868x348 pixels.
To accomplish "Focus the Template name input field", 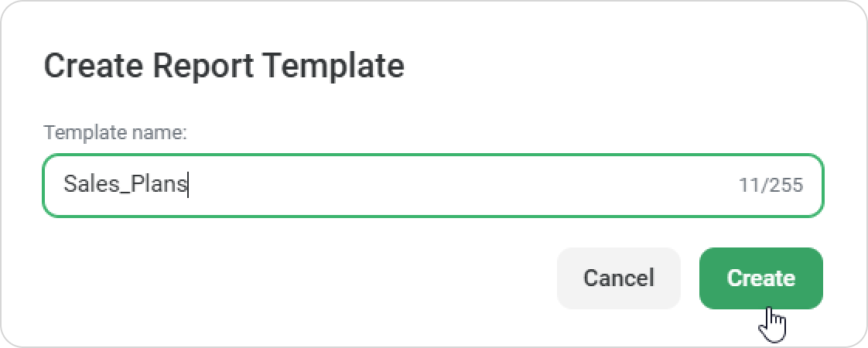I will coord(433,185).
